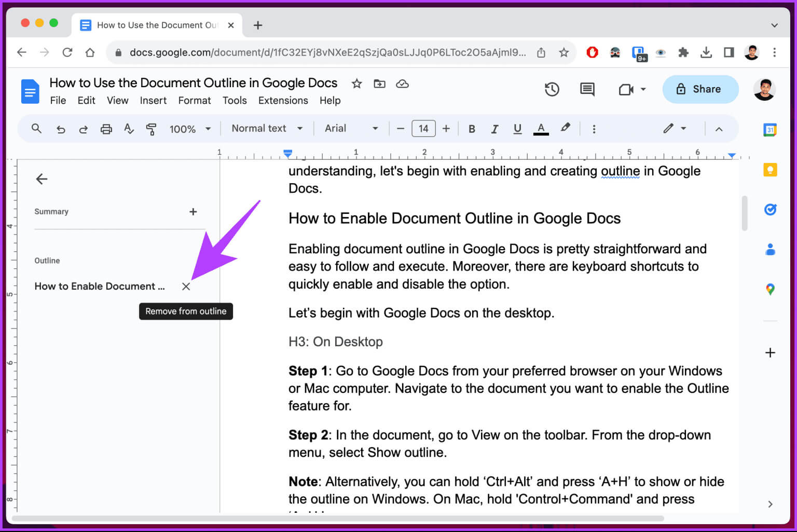Expand the Normal text style dropdown
797x532 pixels.
click(267, 128)
